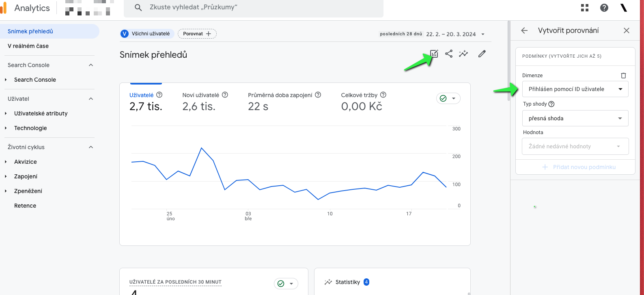
Task: Open data quality dropdown on realtime card
Action: [286, 284]
